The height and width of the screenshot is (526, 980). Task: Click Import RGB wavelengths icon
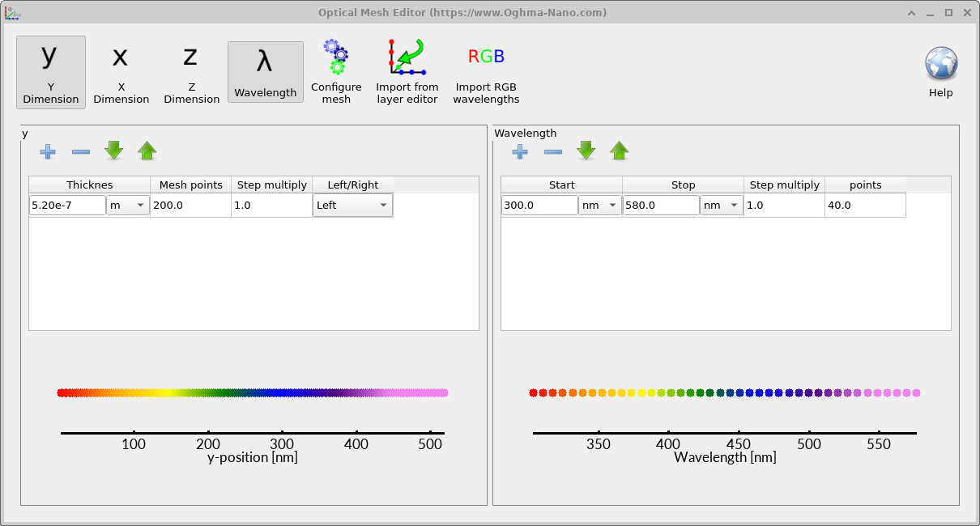tap(486, 72)
